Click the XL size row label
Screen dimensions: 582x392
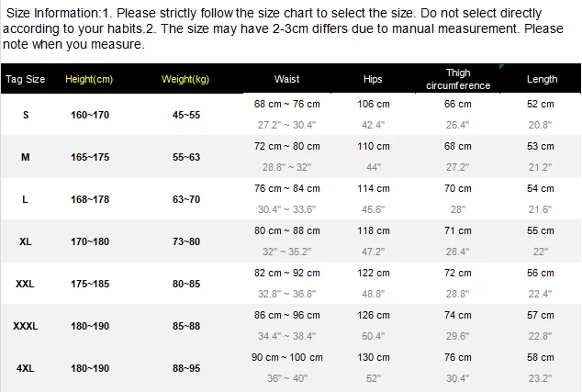(x=25, y=241)
